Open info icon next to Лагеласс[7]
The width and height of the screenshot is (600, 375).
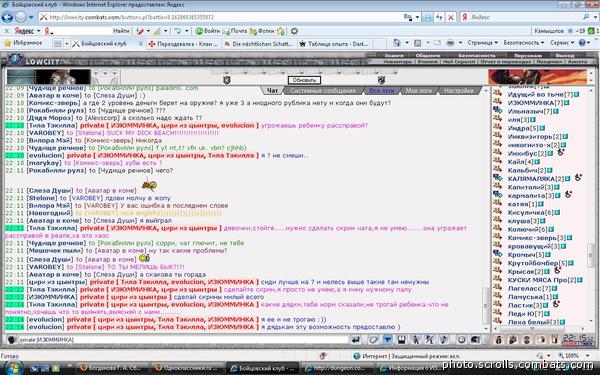click(x=554, y=288)
